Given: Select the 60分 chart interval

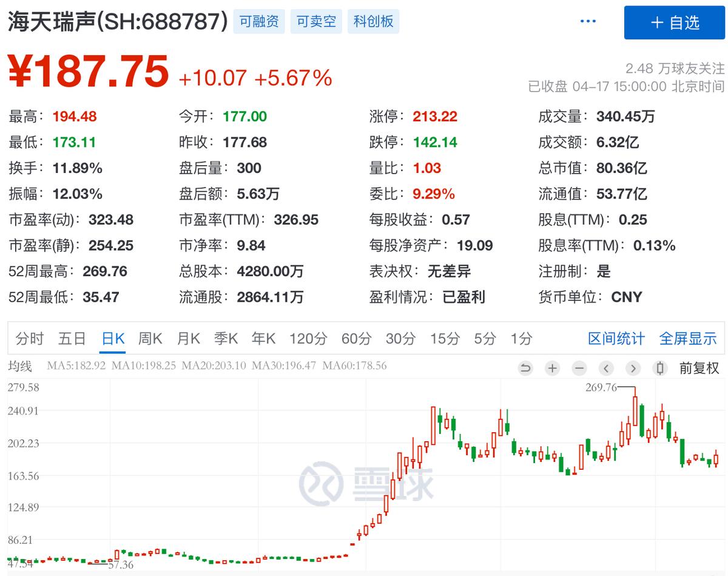Looking at the screenshot, I should pos(356,339).
